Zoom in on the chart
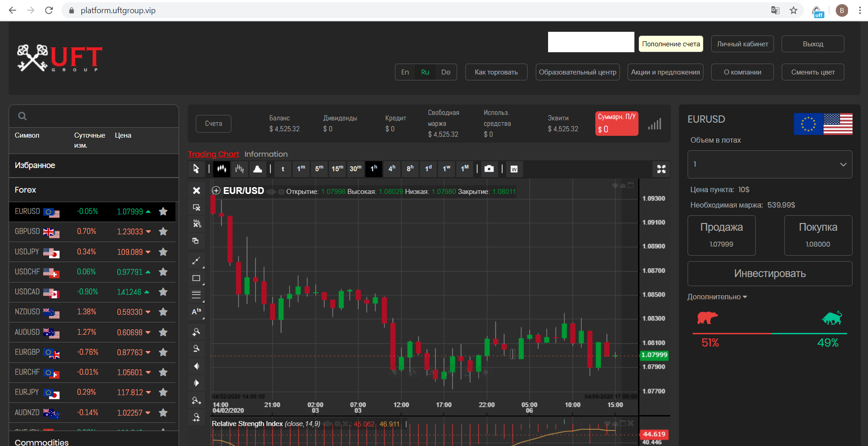 point(196,332)
